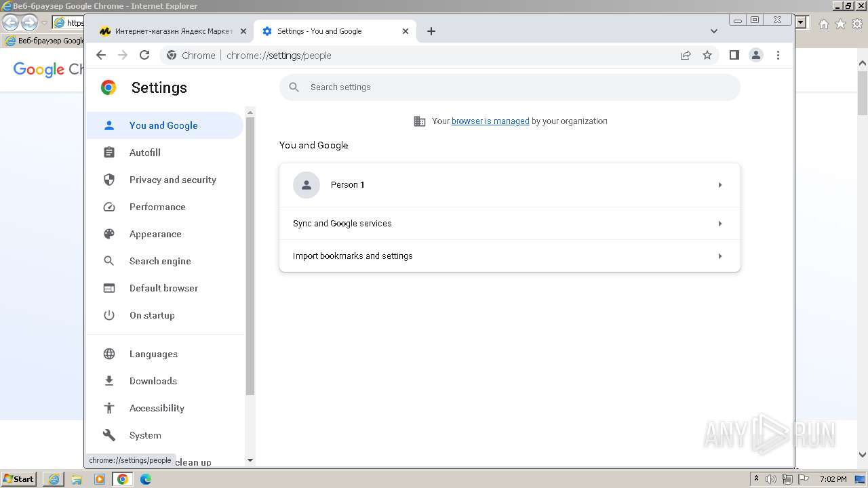Open the Chrome profile avatar button
This screenshot has width=868, height=488.
point(756,56)
